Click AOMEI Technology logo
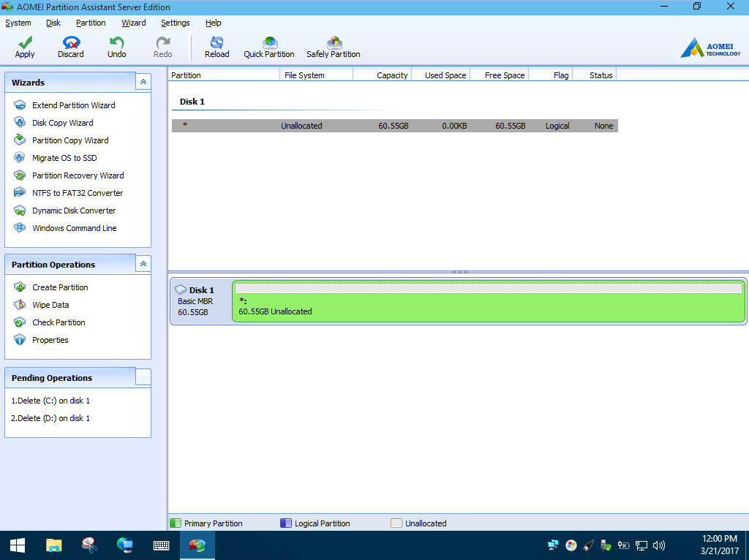Viewport: 749px width, 560px height. [x=711, y=49]
